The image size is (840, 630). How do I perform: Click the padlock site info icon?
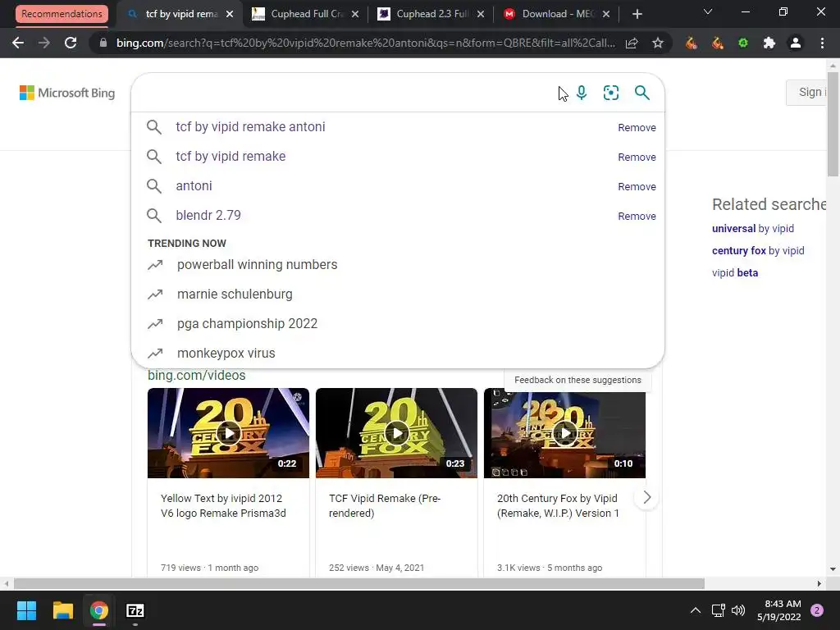tap(103, 43)
